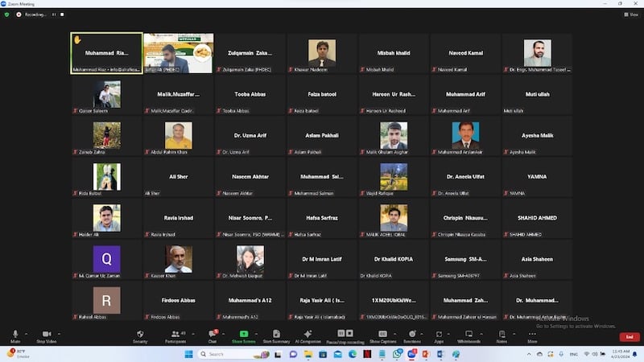The height and width of the screenshot is (362, 644).
Task: Click the green Share Screen button
Action: [x=243, y=335]
